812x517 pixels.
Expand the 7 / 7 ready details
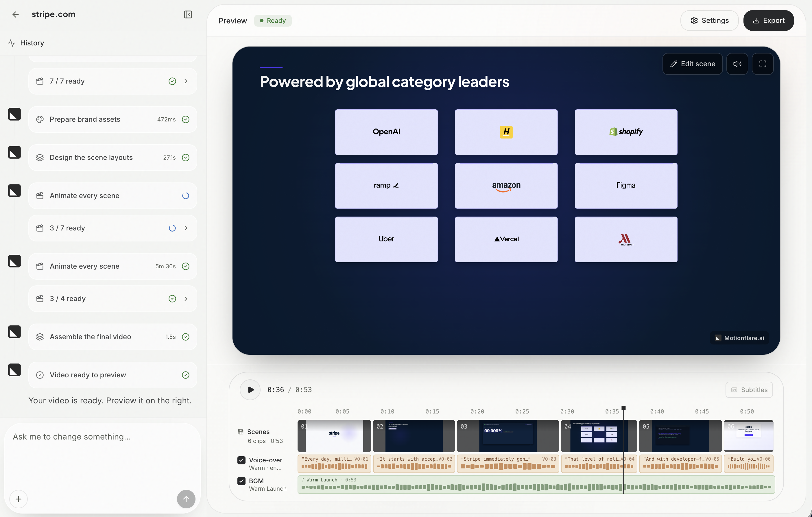point(186,81)
